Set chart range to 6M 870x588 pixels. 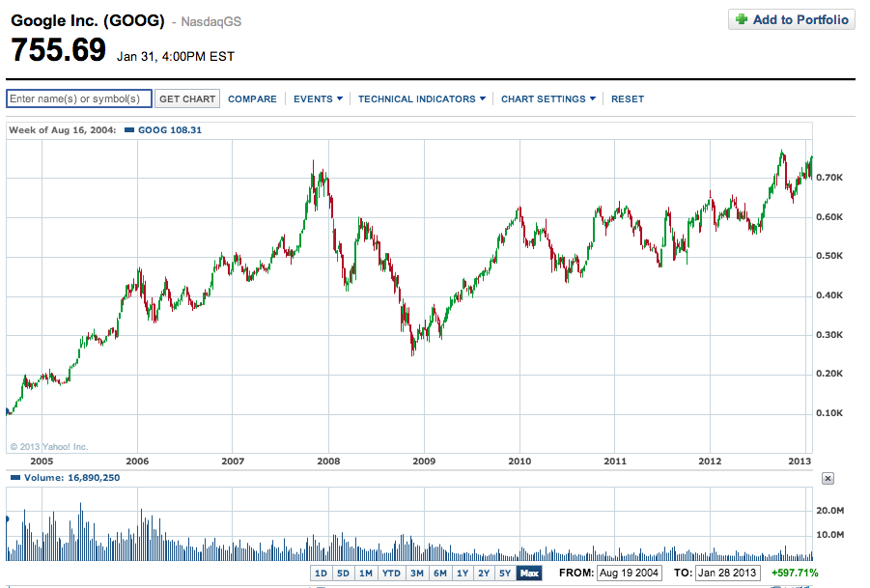point(440,574)
